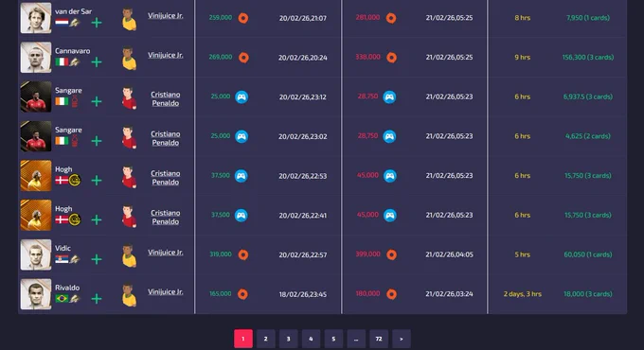Open the Rivaldo player card image
The image size is (644, 350).
click(x=36, y=294)
